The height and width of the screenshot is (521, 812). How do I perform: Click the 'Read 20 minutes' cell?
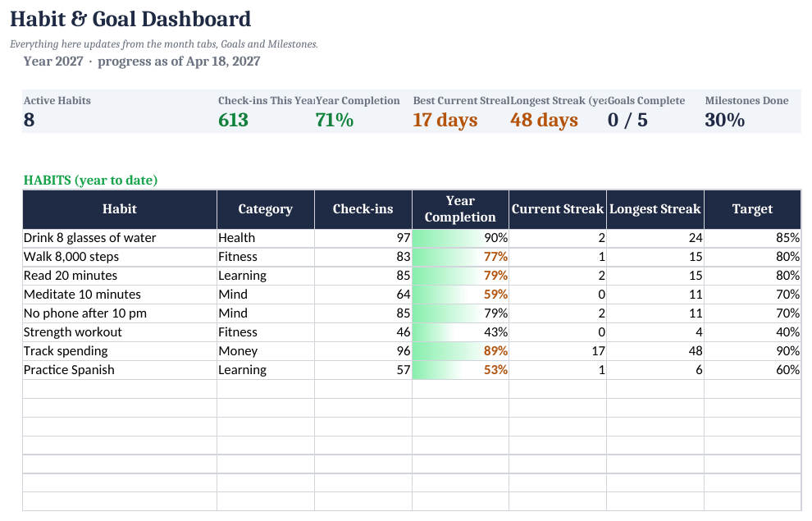120,276
